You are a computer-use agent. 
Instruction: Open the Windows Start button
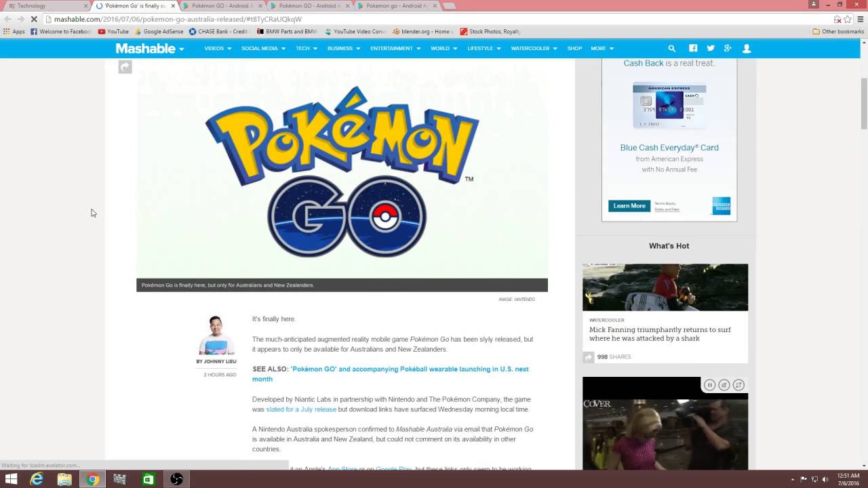pos(11,479)
